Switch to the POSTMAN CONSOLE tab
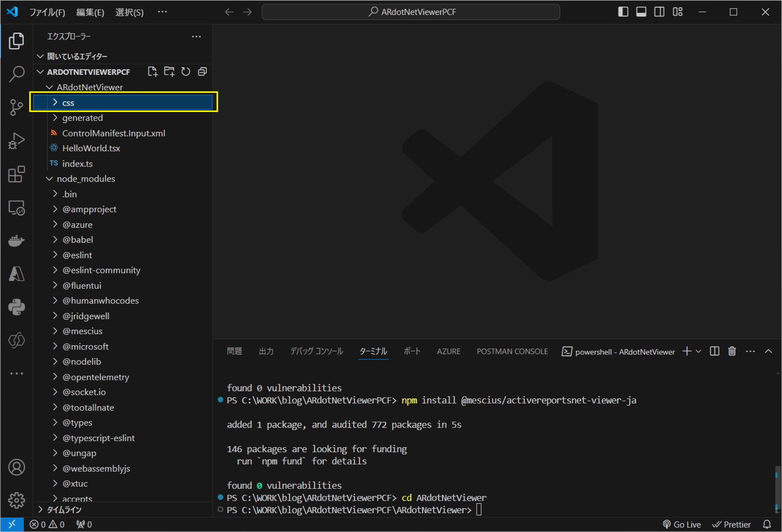This screenshot has width=782, height=532. [512, 351]
